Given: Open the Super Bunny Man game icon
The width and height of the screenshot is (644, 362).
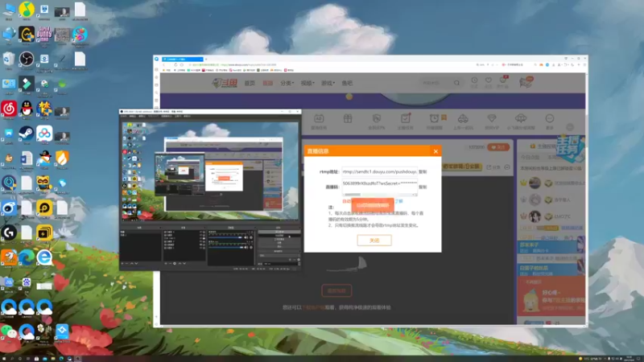Looking at the screenshot, I should pyautogui.click(x=44, y=35).
